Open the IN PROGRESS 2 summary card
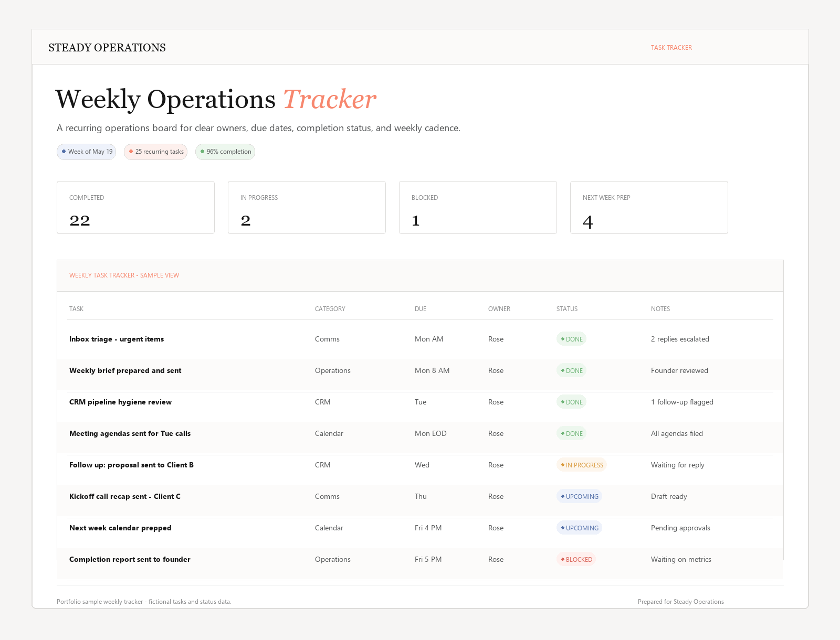 pyautogui.click(x=307, y=208)
